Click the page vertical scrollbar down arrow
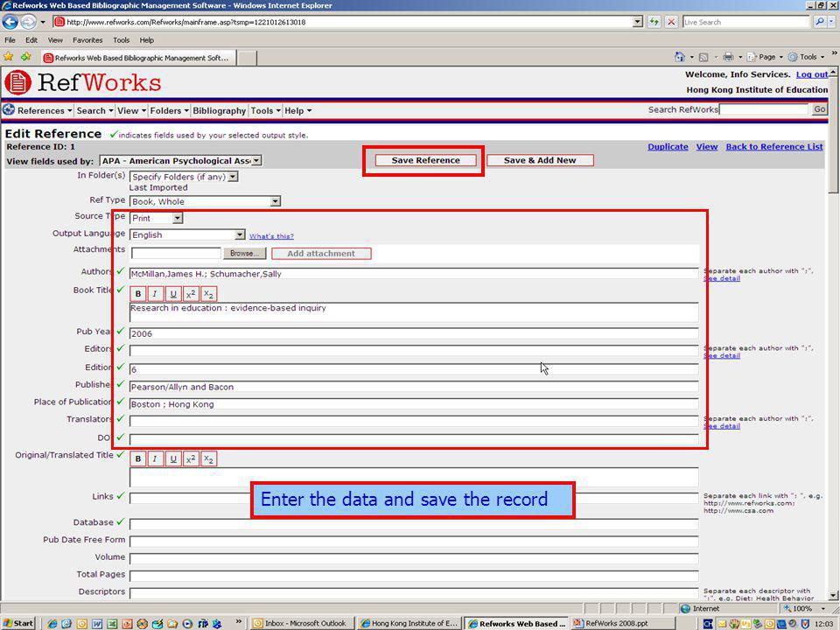This screenshot has height=630, width=840. [x=834, y=595]
